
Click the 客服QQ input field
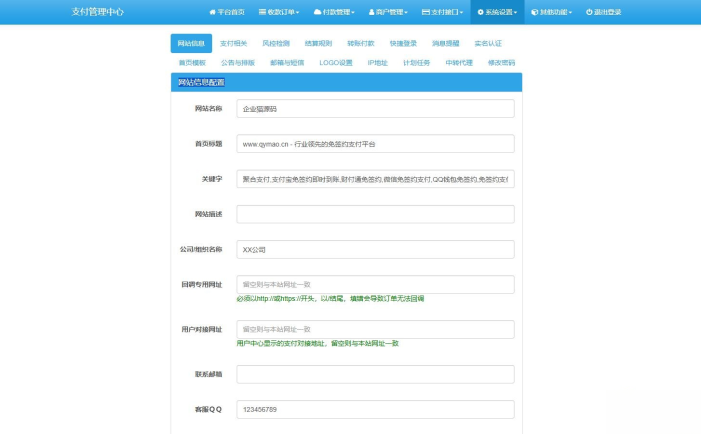(376, 409)
